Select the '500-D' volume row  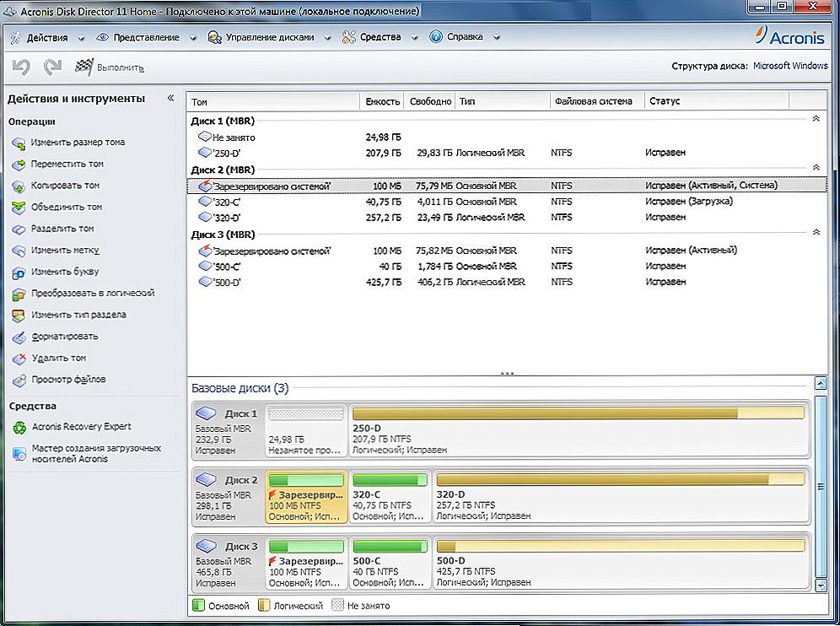click(x=506, y=282)
